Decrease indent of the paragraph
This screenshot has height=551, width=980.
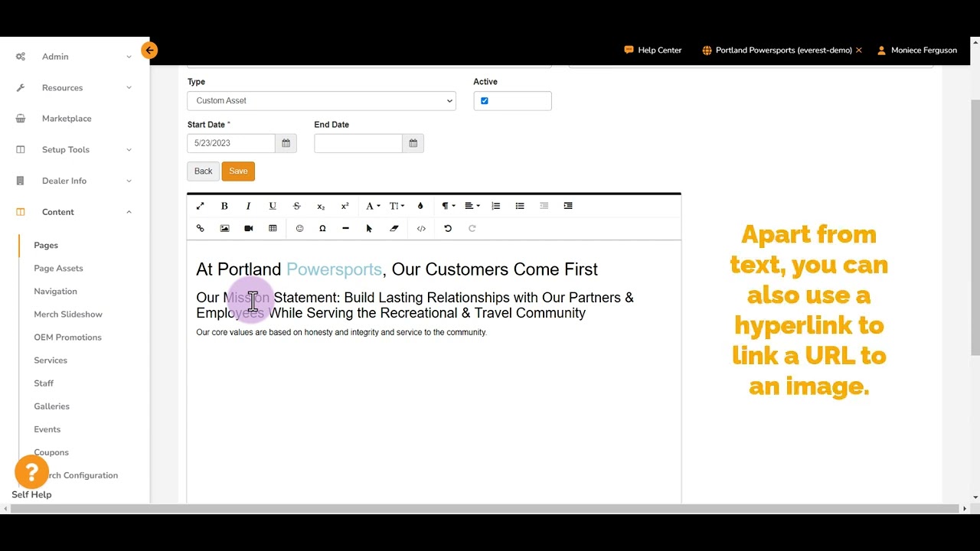(544, 206)
